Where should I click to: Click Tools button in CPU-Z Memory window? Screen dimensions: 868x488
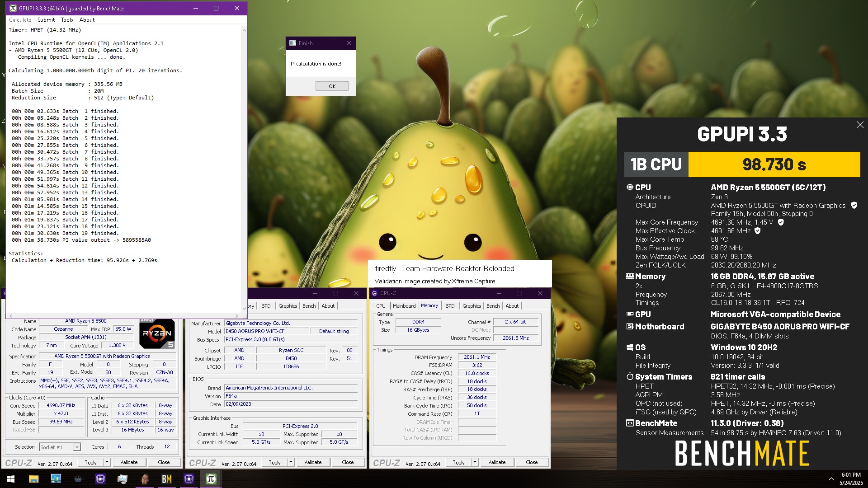coord(458,462)
